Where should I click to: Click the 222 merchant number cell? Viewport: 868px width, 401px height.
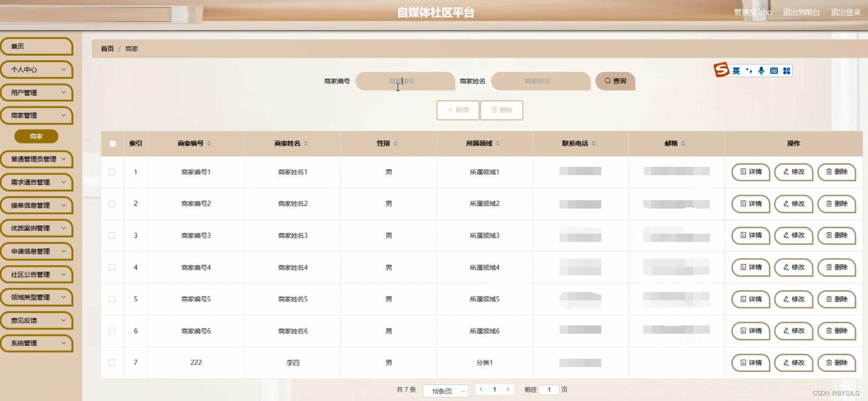point(196,363)
